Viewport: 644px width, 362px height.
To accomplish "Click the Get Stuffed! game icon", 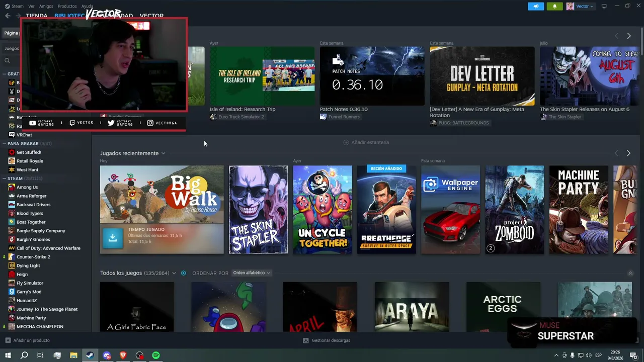I will pos(12,152).
